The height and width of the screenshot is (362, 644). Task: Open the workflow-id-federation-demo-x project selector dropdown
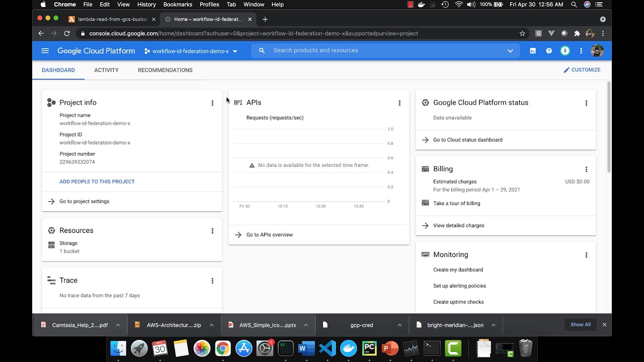point(191,51)
